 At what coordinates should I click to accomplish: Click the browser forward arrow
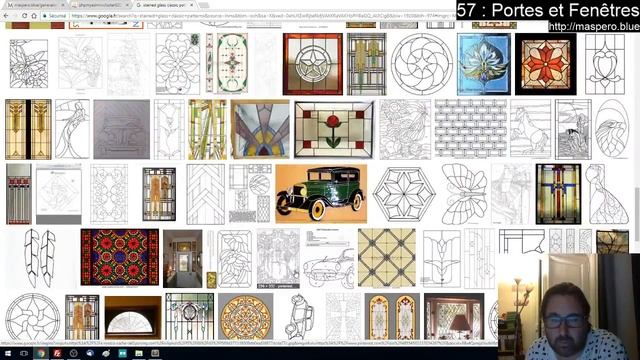(15, 16)
